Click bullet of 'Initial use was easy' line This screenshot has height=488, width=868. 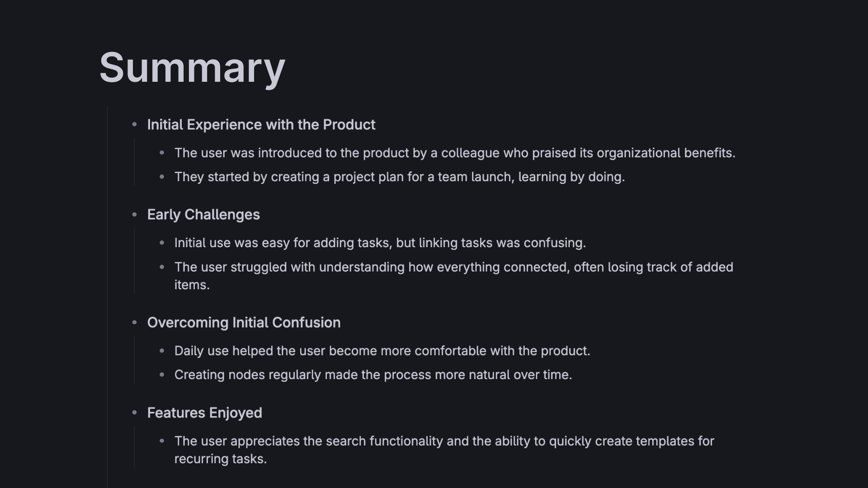pos(162,243)
